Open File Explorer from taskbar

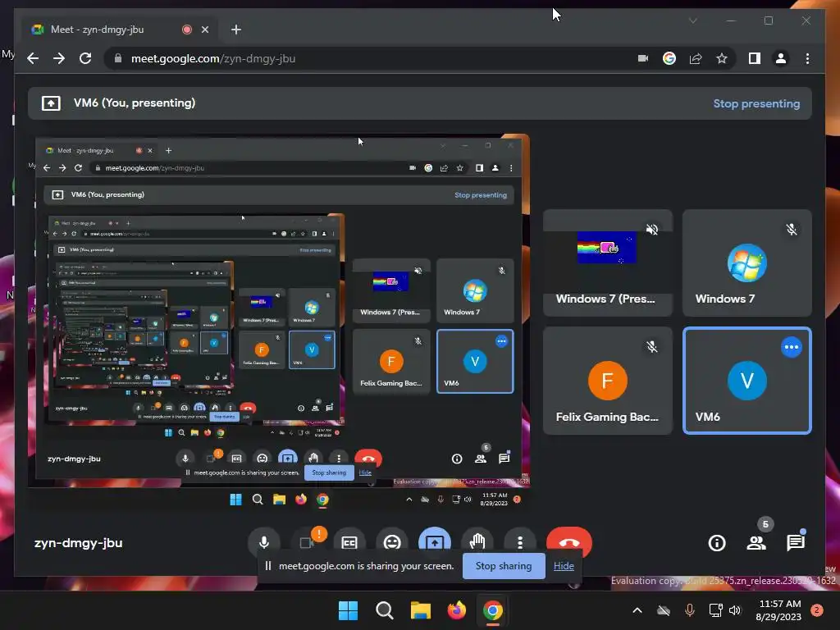tap(421, 610)
